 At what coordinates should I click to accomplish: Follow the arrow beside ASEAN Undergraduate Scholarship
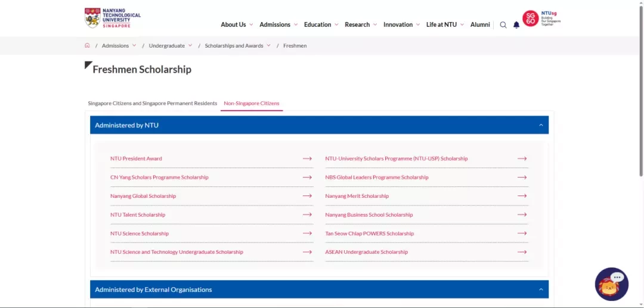point(522,252)
